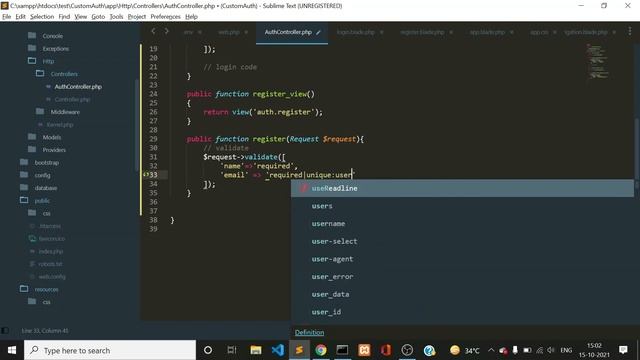Switch to the web.php tab
The image size is (640, 360).
tap(229, 32)
